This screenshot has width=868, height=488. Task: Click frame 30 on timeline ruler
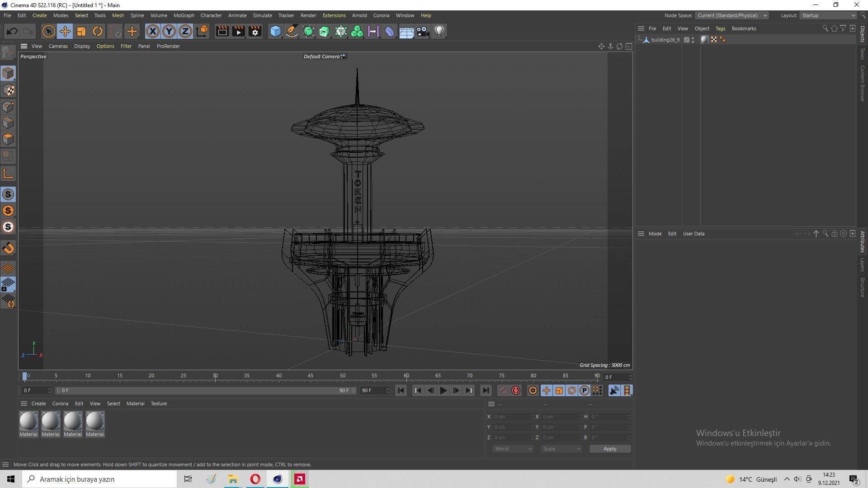(x=215, y=376)
